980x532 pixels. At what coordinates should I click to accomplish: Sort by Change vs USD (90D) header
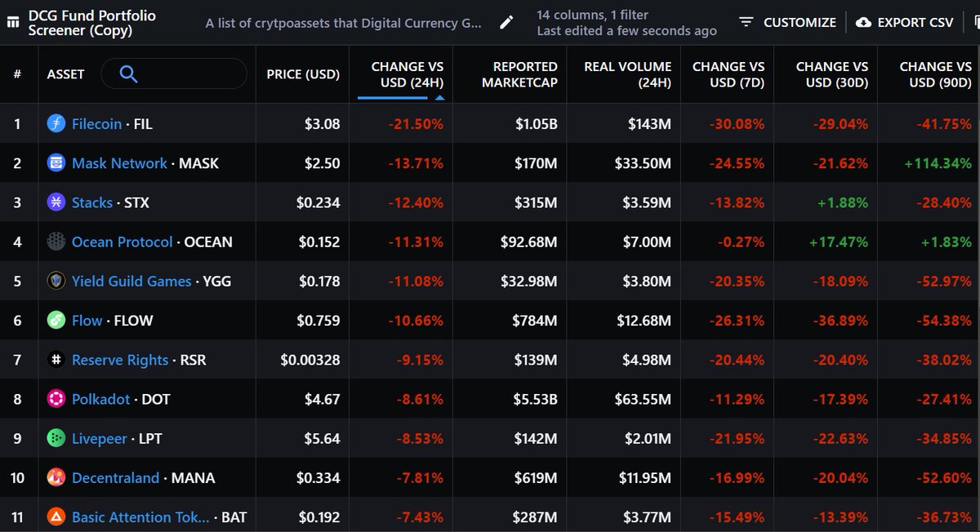(x=935, y=73)
